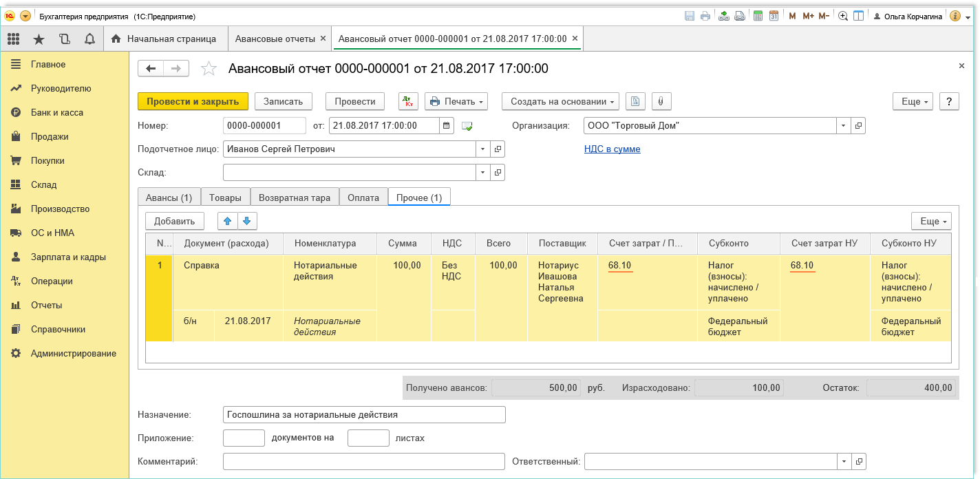This screenshot has height=479, width=980.
Task: Click the zoom magnifier icon in the top toolbar
Action: [x=842, y=16]
